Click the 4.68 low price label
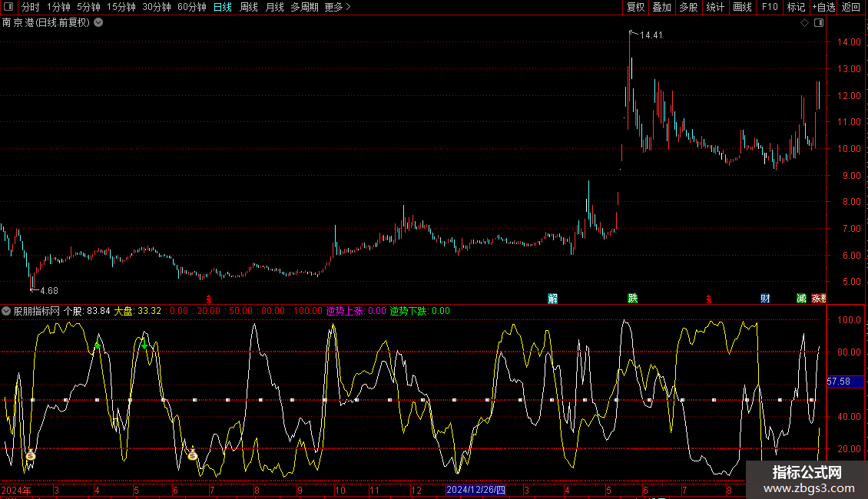Screen dimensions: 868x499 tap(48, 291)
